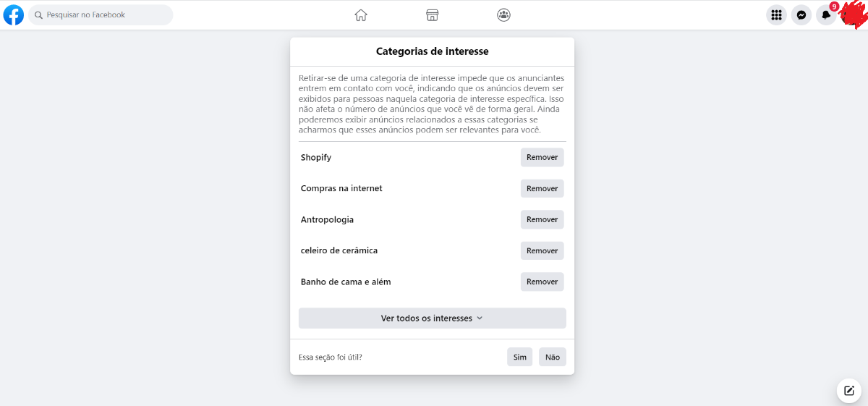
Task: Remove the Compras na internet interest
Action: click(x=542, y=188)
